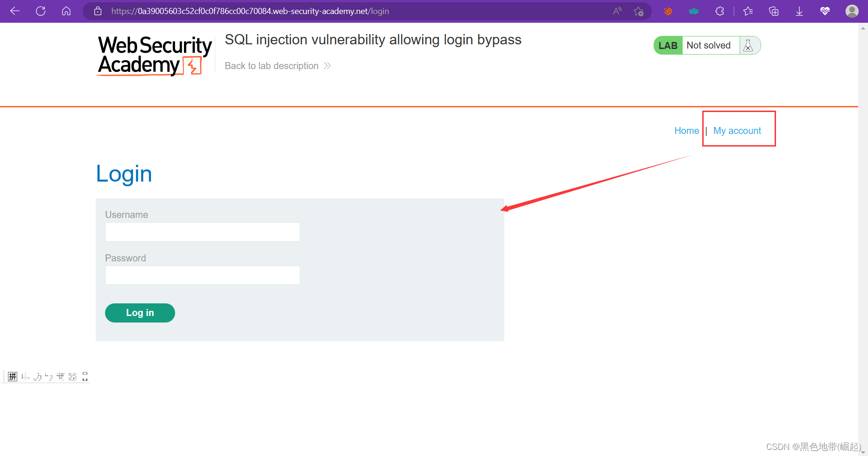The width and height of the screenshot is (868, 456).
Task: Open the Extensions puzzle menu
Action: pos(720,11)
